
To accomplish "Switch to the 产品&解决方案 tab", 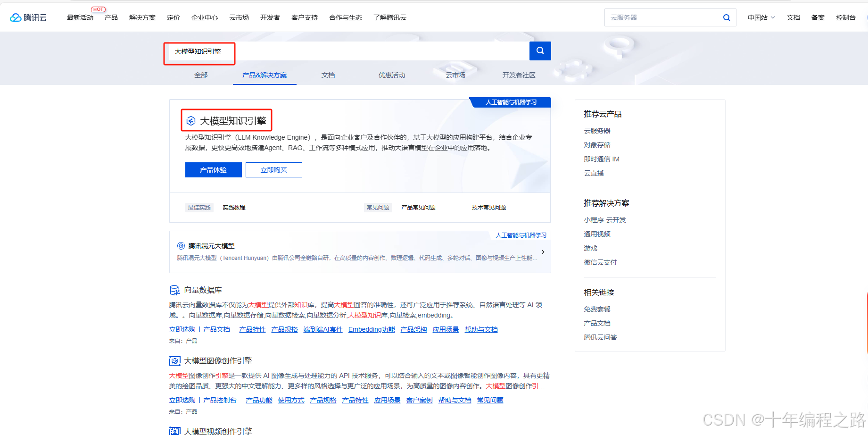I will pos(265,75).
